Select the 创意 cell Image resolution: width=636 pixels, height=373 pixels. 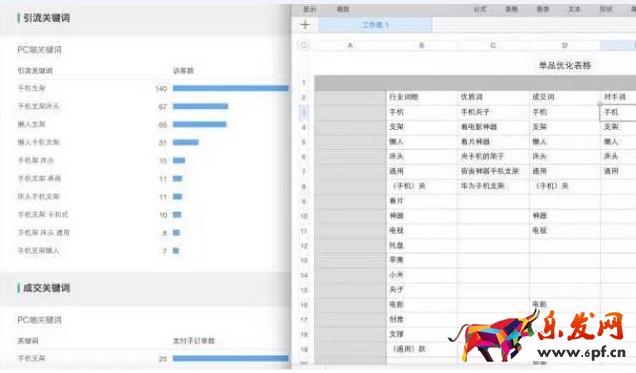coord(422,319)
